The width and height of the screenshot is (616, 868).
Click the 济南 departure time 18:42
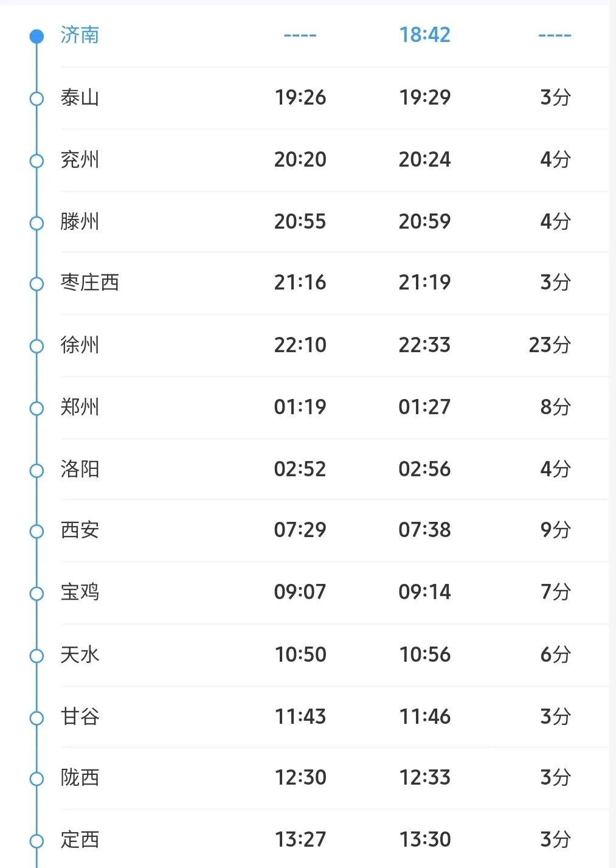pos(424,35)
